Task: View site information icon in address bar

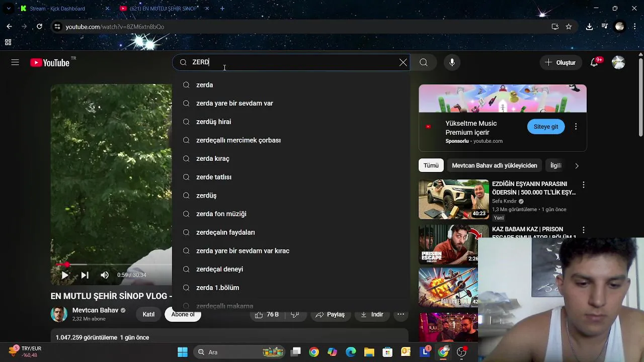Action: (57, 27)
